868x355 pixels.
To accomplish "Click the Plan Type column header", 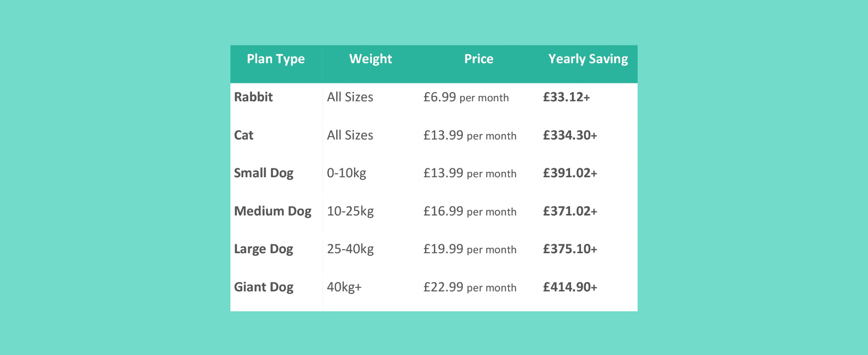I will tap(276, 60).
